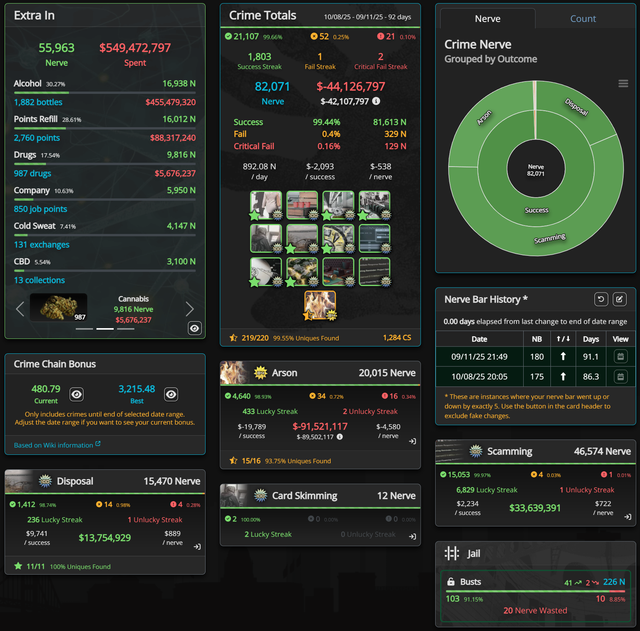Select the aerial night city crime tile
This screenshot has width=640, height=631.
click(x=302, y=271)
